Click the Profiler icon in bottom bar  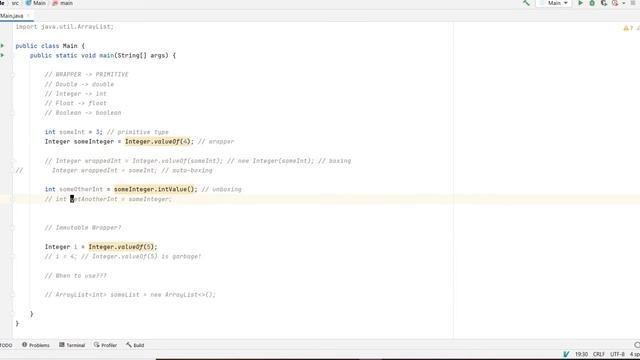(x=97, y=345)
